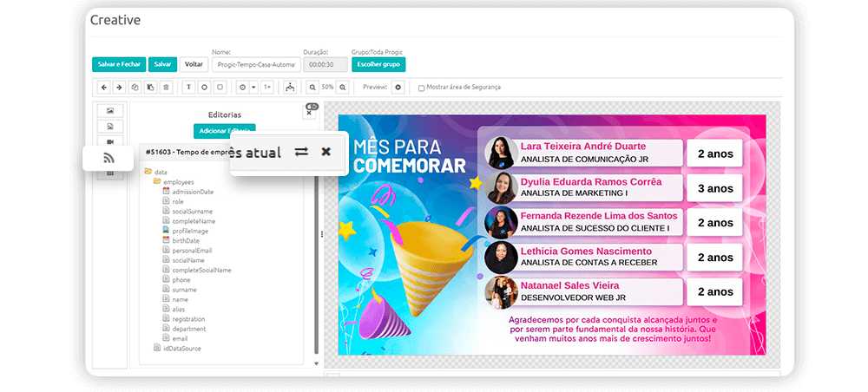Click the paste element toolbar icon
868x392 pixels.
click(150, 88)
